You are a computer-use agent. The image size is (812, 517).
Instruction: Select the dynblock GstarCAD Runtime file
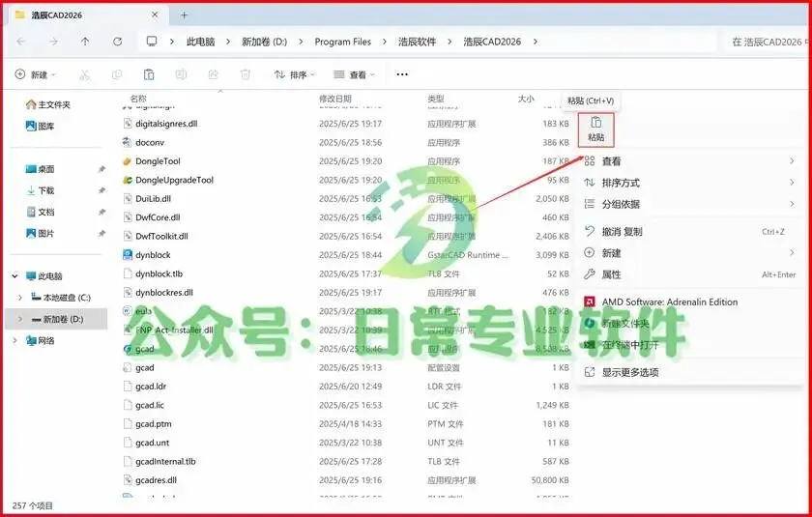tap(153, 255)
